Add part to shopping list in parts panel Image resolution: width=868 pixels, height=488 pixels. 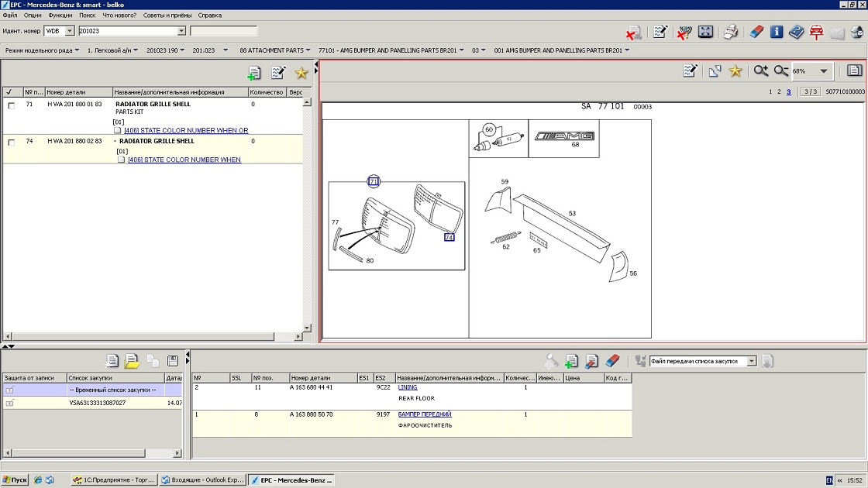click(x=254, y=73)
